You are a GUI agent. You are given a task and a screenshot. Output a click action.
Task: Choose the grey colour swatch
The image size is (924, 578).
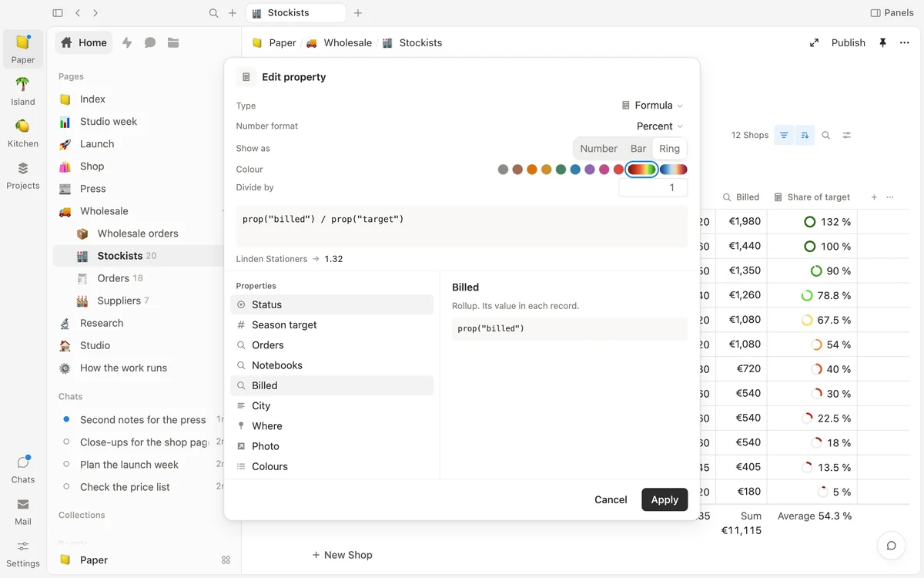503,170
